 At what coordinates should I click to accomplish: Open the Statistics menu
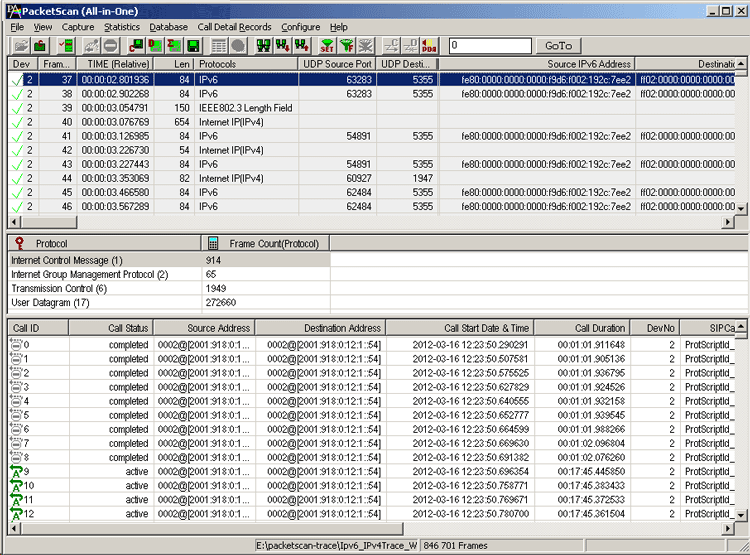tap(122, 27)
